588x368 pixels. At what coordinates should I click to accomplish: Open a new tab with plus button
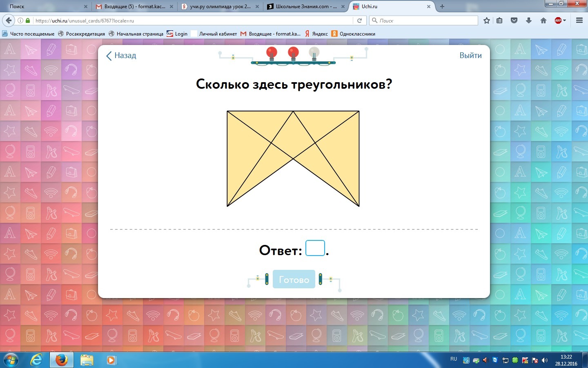(x=442, y=7)
